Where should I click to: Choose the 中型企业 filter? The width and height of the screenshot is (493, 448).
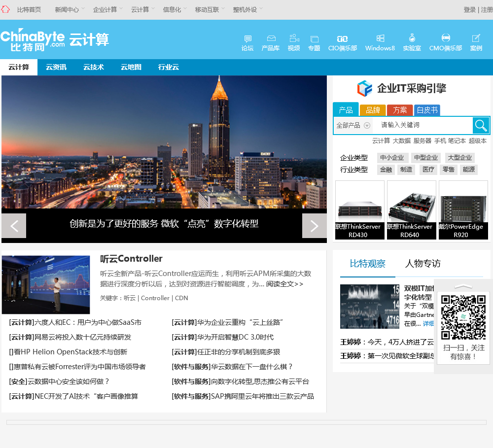426,158
